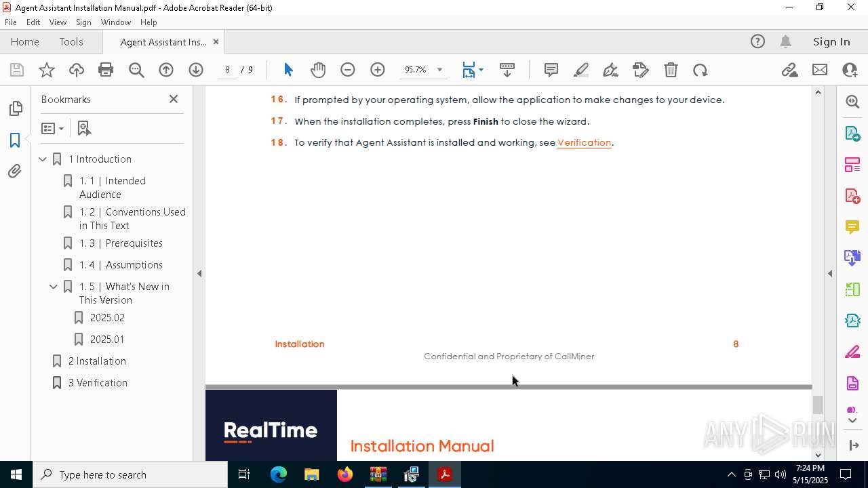The image size is (868, 488).
Task: Jump to 1.4 Assumptions bookmark
Action: pos(121,265)
